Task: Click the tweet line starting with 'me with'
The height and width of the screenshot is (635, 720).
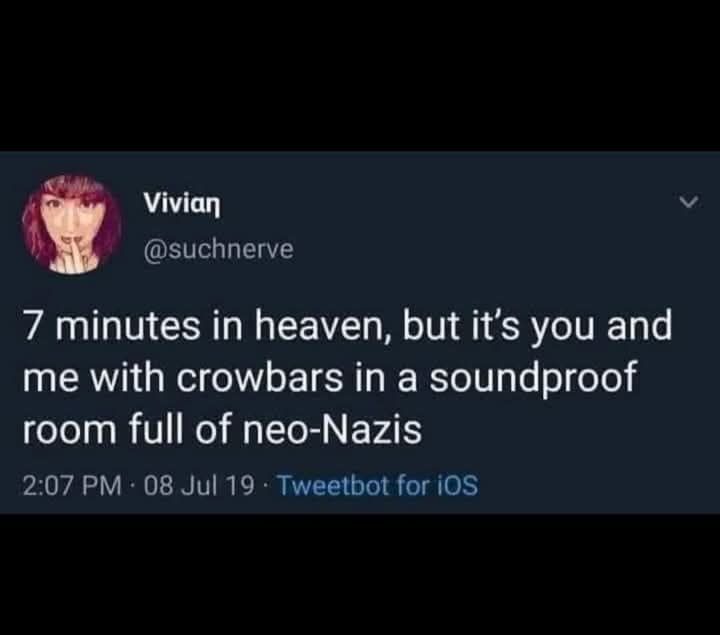Action: click(x=330, y=379)
